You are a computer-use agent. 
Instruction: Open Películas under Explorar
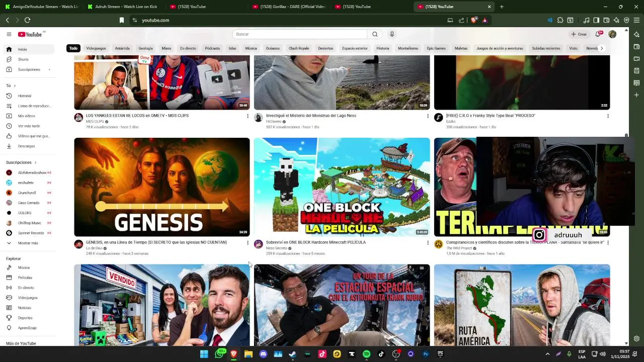tap(29, 278)
